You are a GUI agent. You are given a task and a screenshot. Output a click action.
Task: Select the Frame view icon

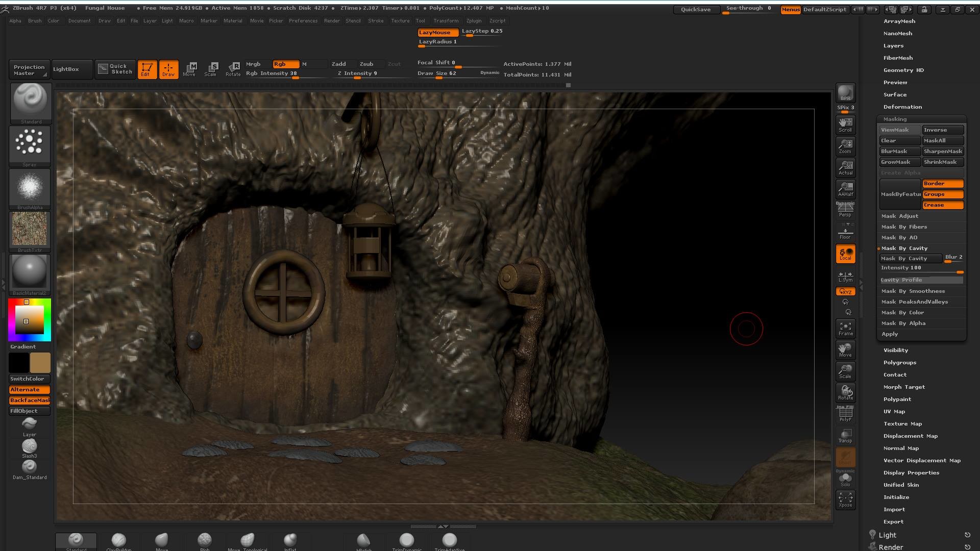845,329
